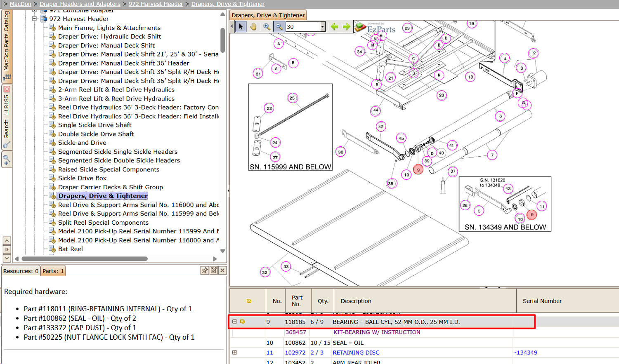The height and width of the screenshot is (364, 619).
Task: Click sidebar tab scroll down button
Action: (x=7, y=258)
